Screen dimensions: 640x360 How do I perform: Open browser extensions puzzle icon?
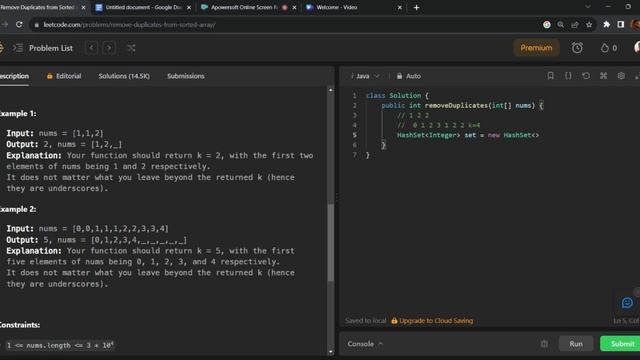tap(607, 24)
